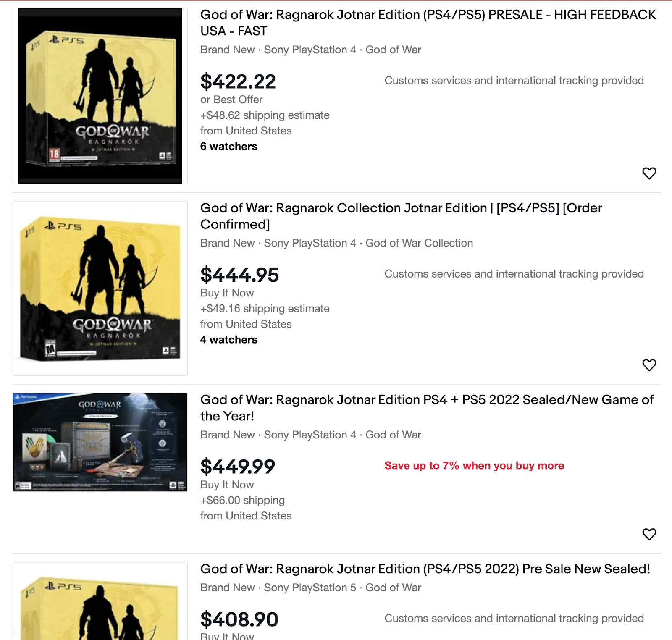The image size is (672, 640).
Task: Open the Collection Jotnar Edition [Order Confirmed] title
Action: [x=401, y=216]
